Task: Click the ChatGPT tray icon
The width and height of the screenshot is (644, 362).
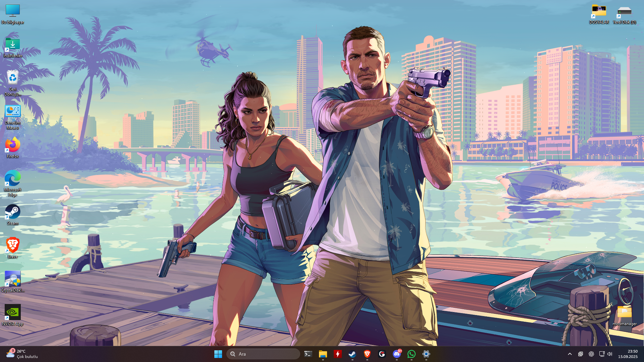Action: point(591,354)
